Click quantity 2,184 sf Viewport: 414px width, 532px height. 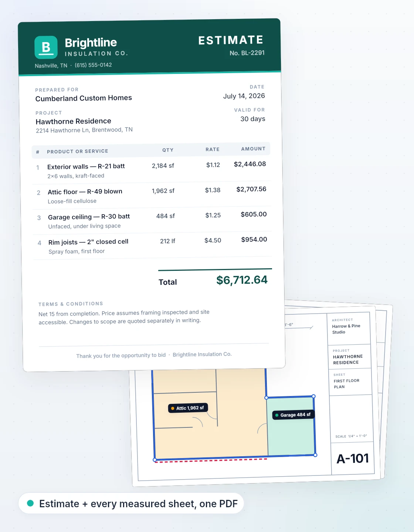pos(163,166)
